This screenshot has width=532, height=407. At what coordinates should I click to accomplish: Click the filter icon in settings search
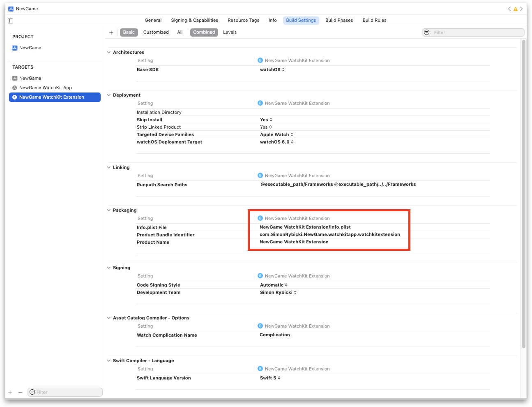[427, 32]
